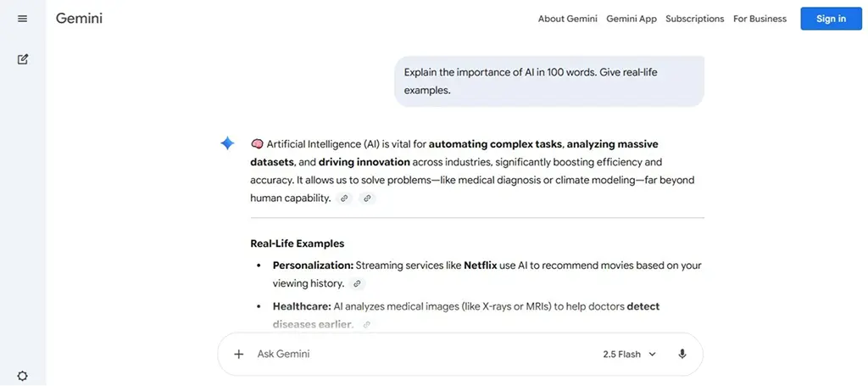Go to Gemini App page
Viewport: 868px width, 386px height.
coord(631,19)
